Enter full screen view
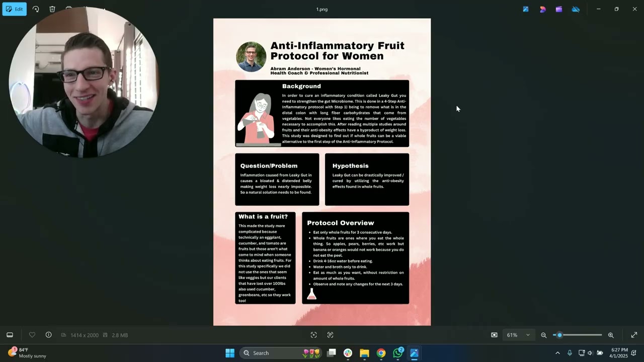Viewport: 644px width, 362px height. pos(634,335)
